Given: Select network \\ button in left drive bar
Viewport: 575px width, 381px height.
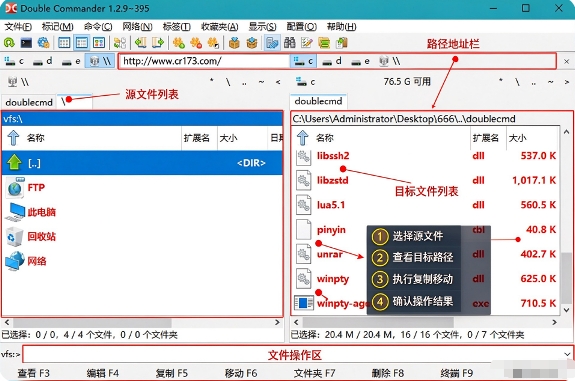Looking at the screenshot, I should pos(100,61).
